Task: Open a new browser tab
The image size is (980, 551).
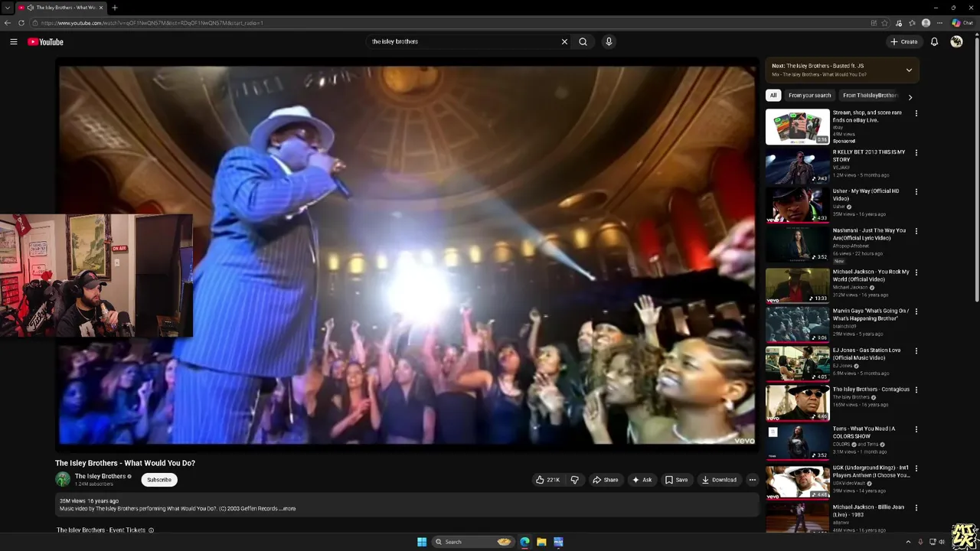Action: pos(114,8)
